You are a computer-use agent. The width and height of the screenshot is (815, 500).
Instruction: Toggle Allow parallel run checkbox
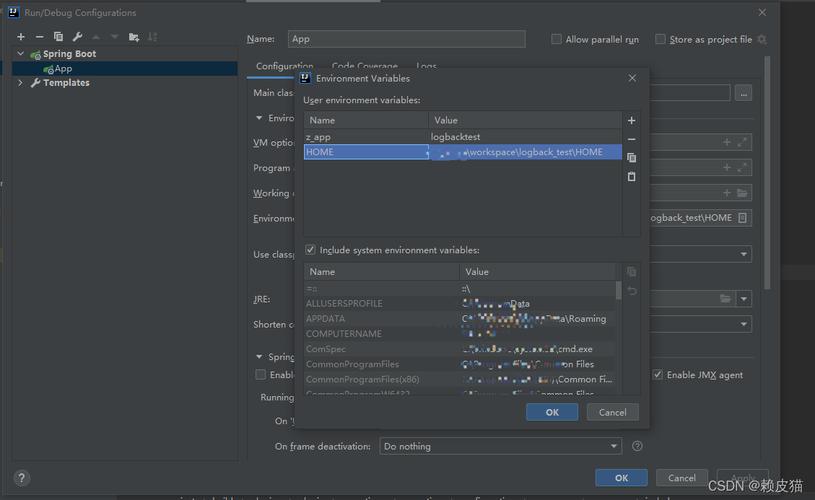[556, 39]
